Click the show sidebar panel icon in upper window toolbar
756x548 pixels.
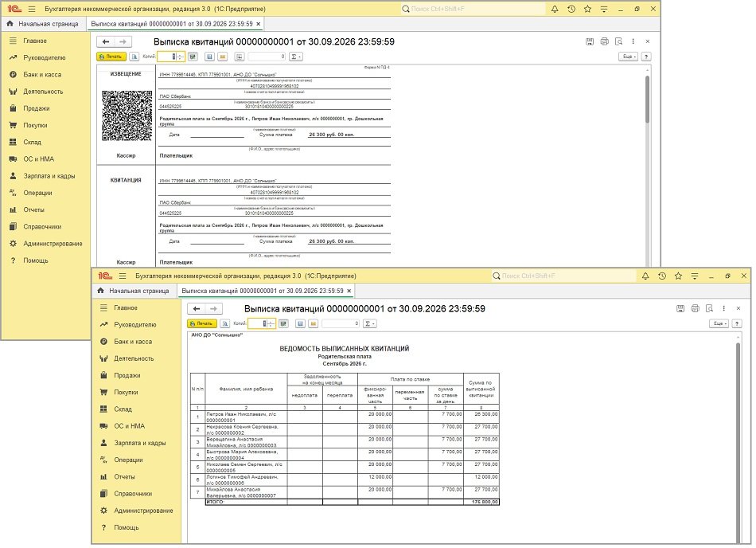(240, 57)
